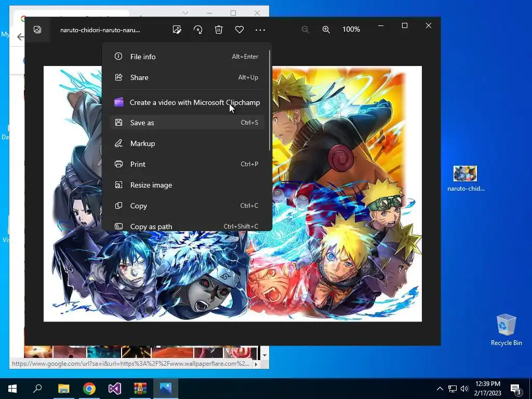Screen dimensions: 532x399
Task: Close the Photos viewer window
Action: click(x=429, y=25)
